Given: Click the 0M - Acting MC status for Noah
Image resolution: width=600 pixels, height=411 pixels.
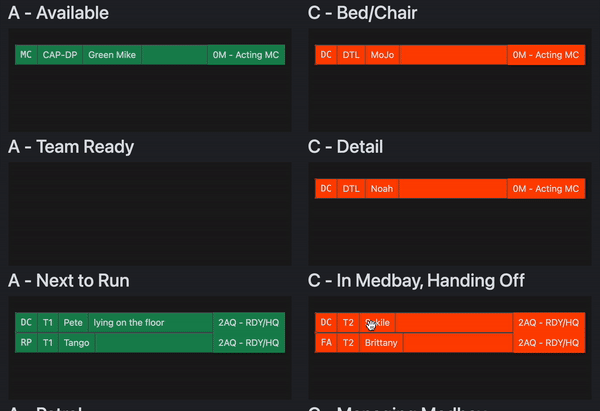Looking at the screenshot, I should pos(545,188).
